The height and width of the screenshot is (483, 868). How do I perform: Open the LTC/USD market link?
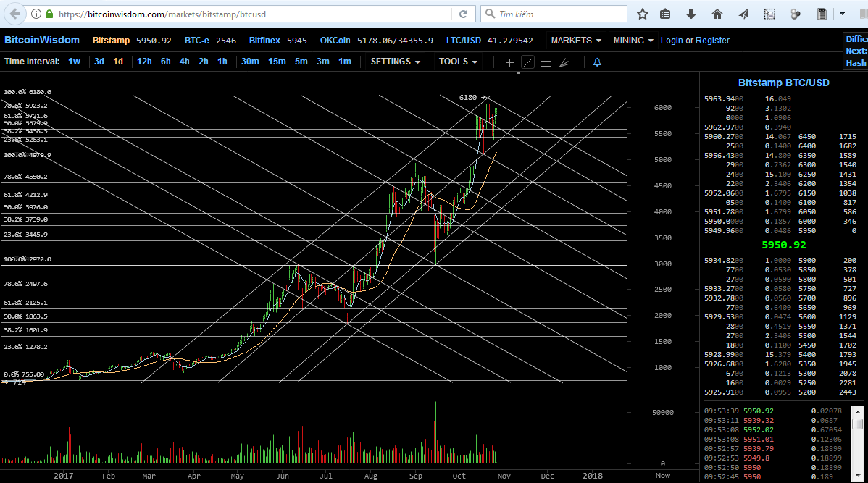(463, 41)
